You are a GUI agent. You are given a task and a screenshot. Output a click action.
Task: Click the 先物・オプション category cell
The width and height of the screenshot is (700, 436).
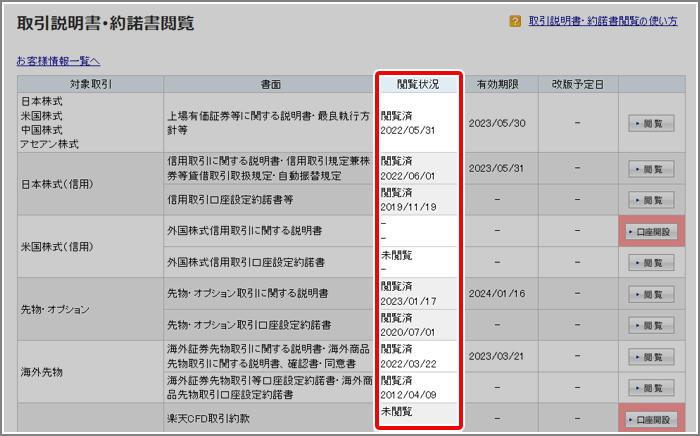tap(91, 309)
